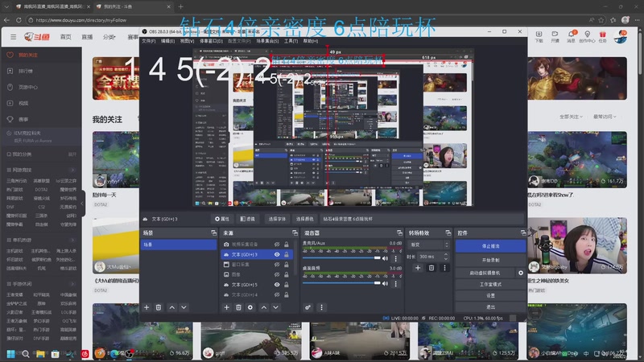The width and height of the screenshot is (644, 362).
Task: Move scene up in the scenes panel
Action: (172, 307)
